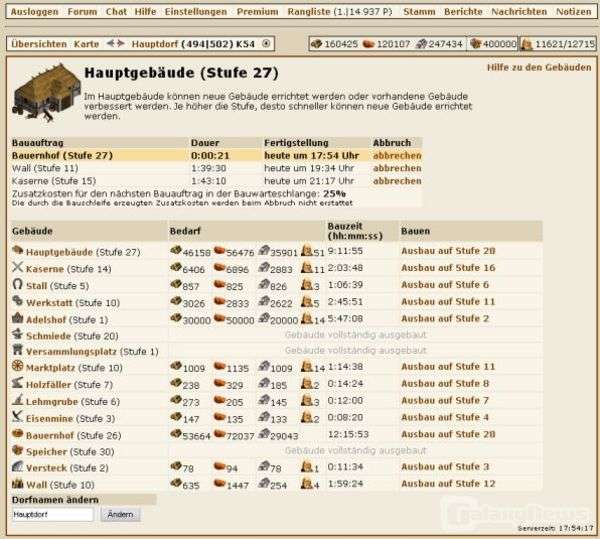Click the Schmiede building icon
The height and width of the screenshot is (539, 600).
(x=17, y=335)
